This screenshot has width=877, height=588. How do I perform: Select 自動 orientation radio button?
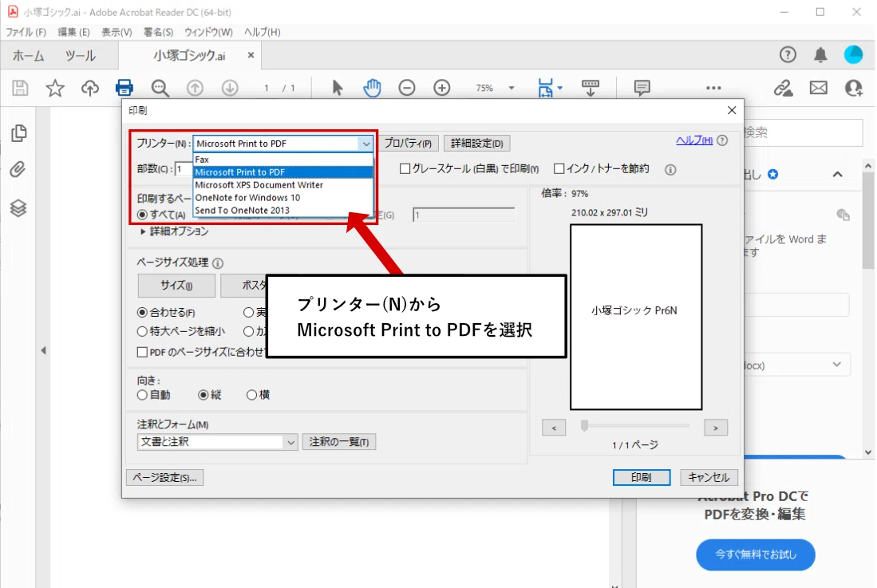142,395
